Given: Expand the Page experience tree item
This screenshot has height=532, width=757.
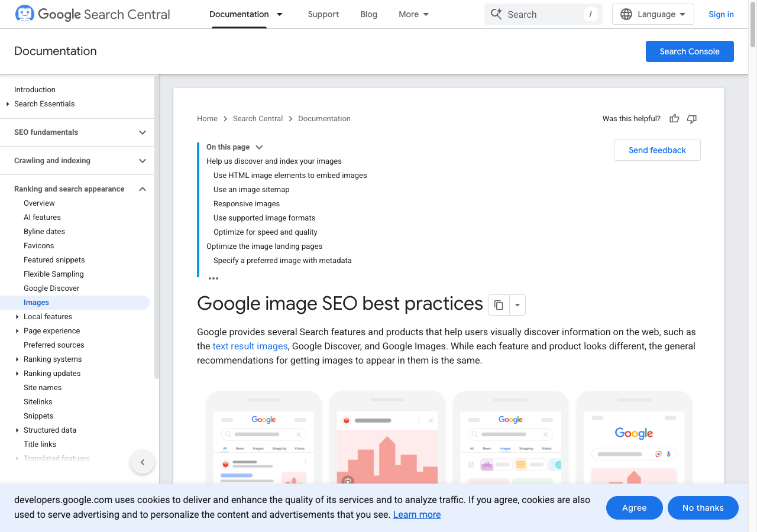Looking at the screenshot, I should (x=17, y=331).
